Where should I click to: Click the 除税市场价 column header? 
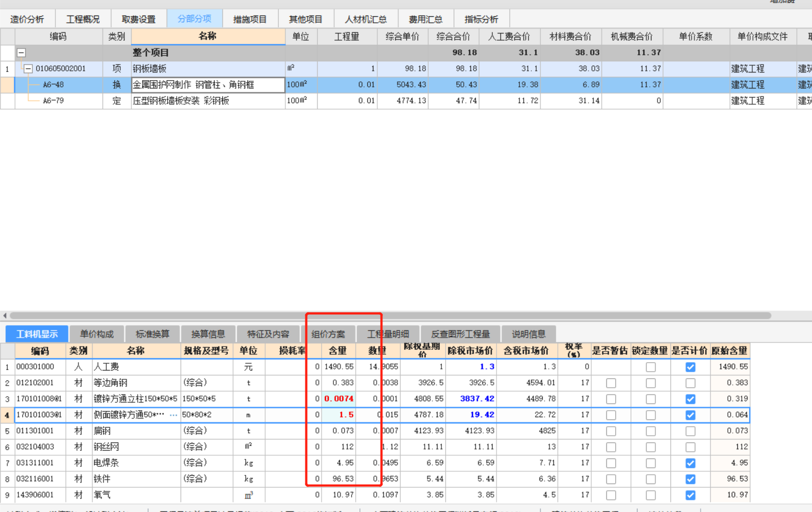click(470, 350)
